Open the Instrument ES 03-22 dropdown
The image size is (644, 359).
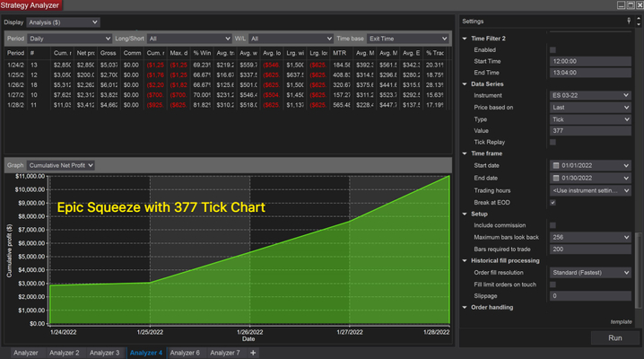coord(591,94)
